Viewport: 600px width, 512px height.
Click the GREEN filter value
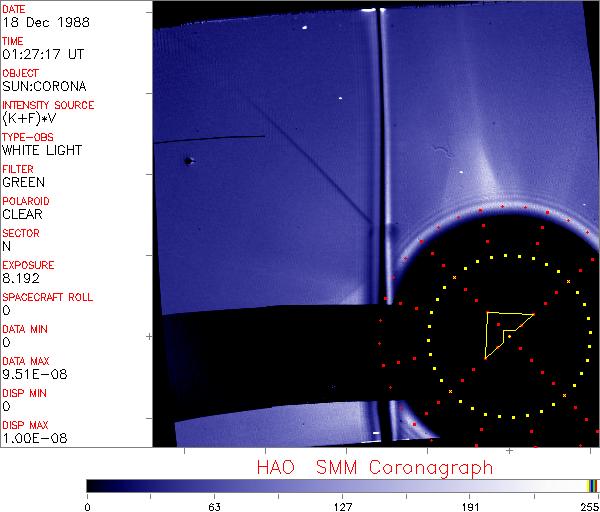pyautogui.click(x=24, y=182)
